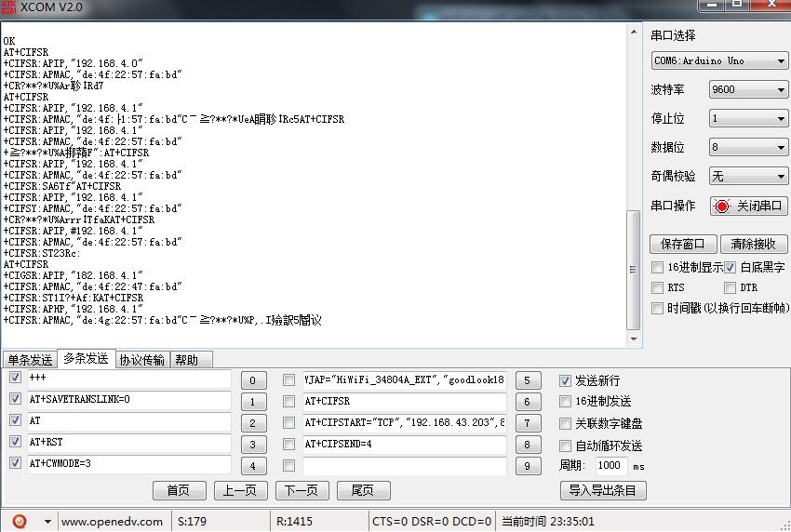Click send button 8 for AT+CIPSEND=4
The width and height of the screenshot is (791, 532).
pos(528,445)
